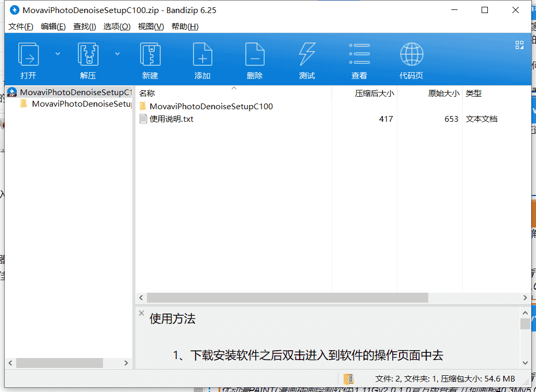Viewport: 536px width, 392px height.
Task: Click the file list scroll right arrow
Action: [526, 298]
